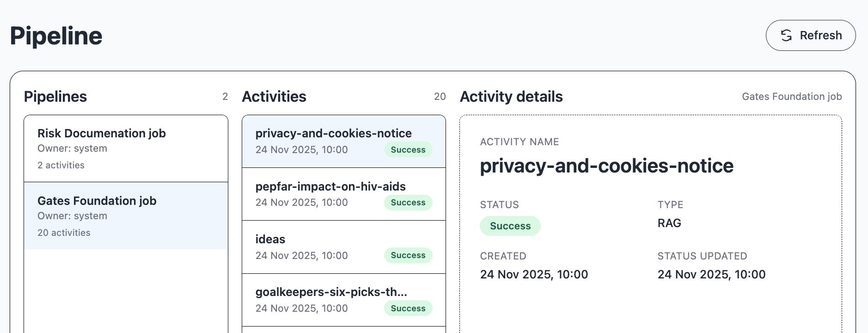
Task: Click Success badge on ideas row
Action: pos(408,255)
